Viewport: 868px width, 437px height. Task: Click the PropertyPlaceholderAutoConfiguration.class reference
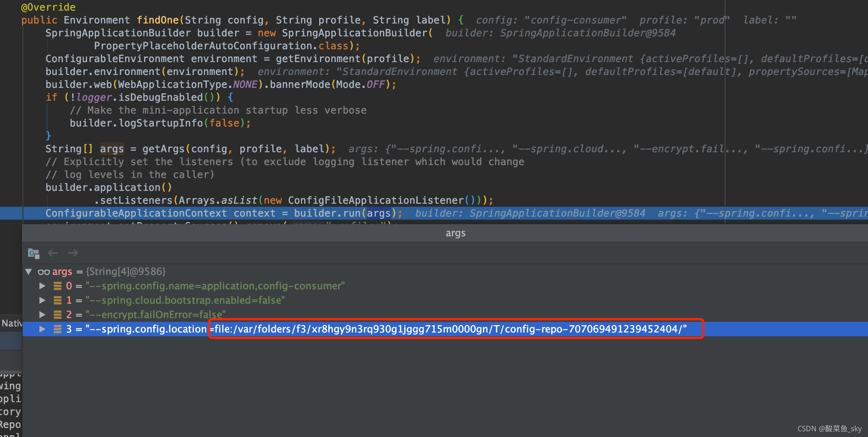click(x=221, y=46)
